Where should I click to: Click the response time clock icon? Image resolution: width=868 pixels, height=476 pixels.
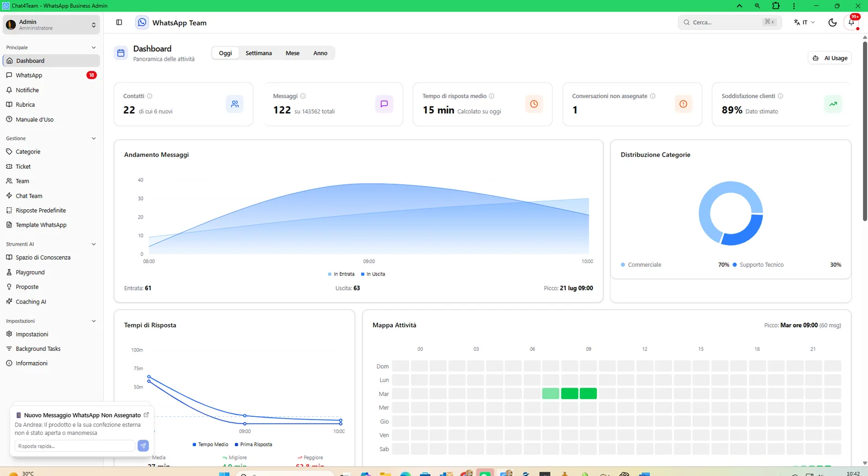click(534, 104)
